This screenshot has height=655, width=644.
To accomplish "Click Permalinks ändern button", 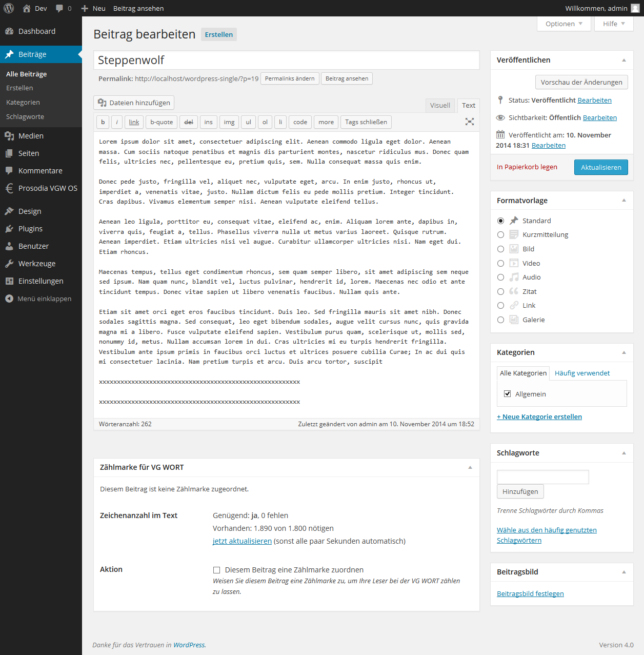I will [290, 78].
